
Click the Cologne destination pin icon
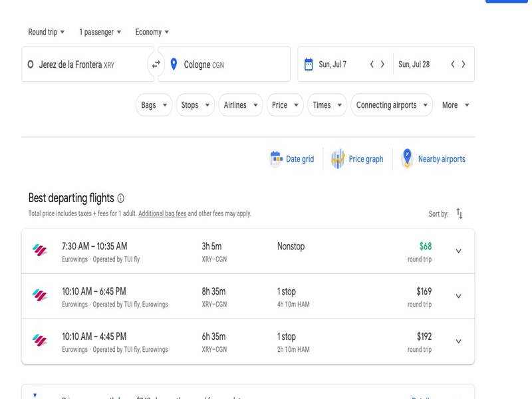(174, 64)
